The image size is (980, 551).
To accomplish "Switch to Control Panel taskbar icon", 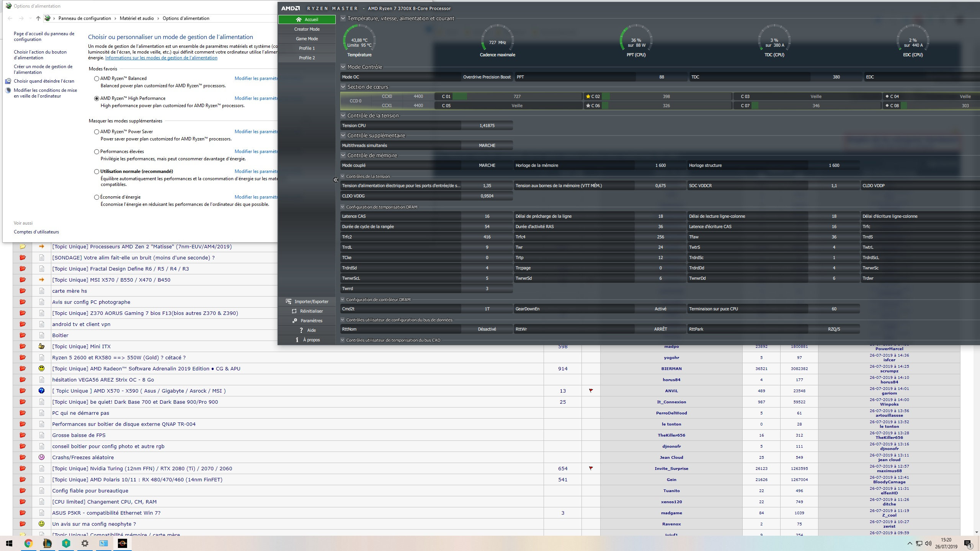I will pos(103,543).
